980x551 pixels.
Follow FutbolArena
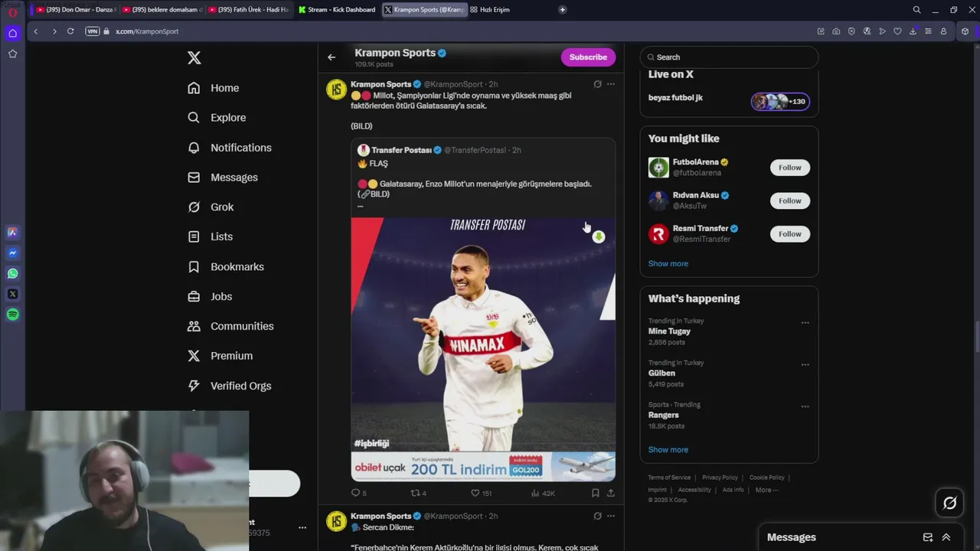pyautogui.click(x=789, y=168)
